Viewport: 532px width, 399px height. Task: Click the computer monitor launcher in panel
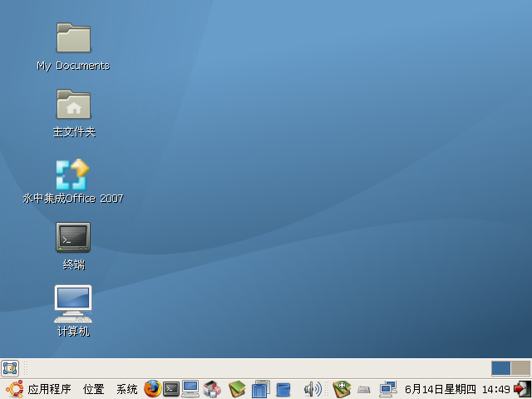190,389
